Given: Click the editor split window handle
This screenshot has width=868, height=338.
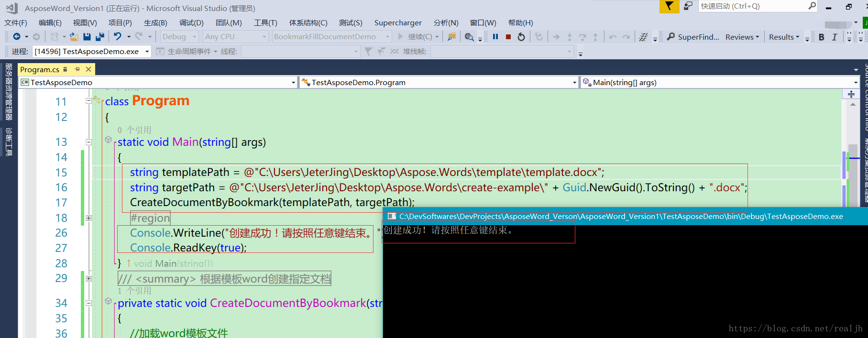Looking at the screenshot, I should pyautogui.click(x=851, y=94).
